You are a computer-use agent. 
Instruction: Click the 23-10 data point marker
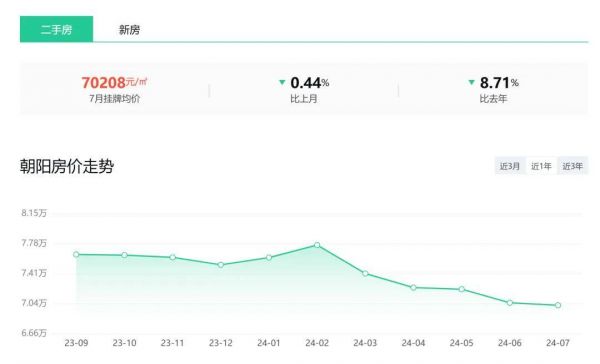124,255
